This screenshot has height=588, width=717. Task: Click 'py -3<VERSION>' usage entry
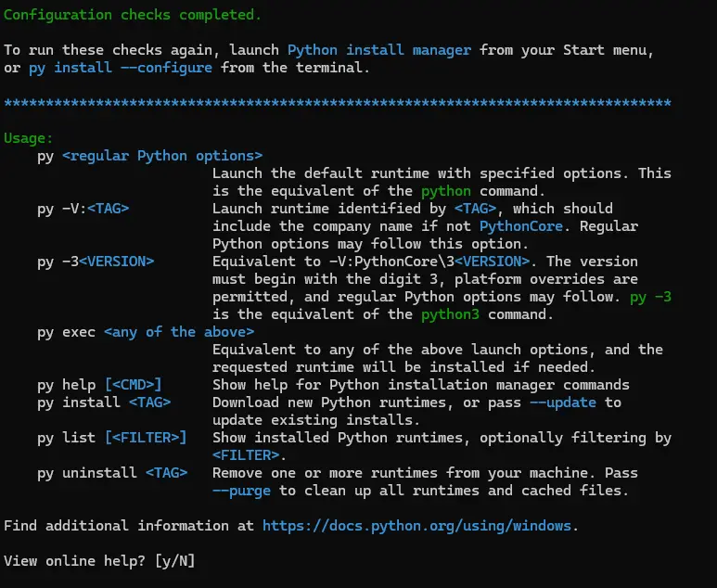[x=96, y=262]
